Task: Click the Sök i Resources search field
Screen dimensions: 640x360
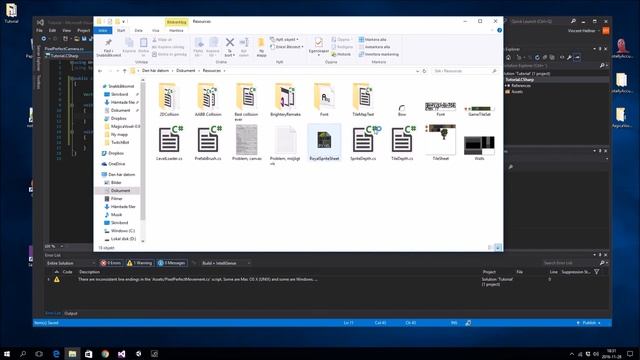Action: click(x=465, y=71)
